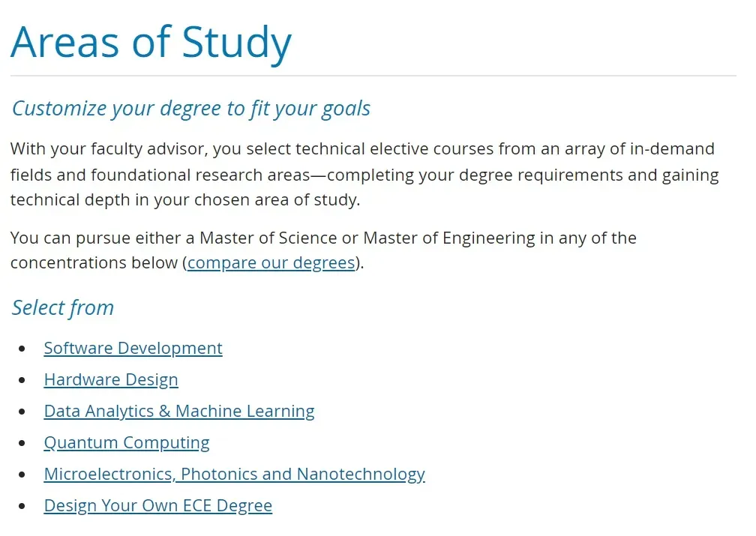Click the bullet beside Data Analytics & Machine Learning
756x536 pixels.
pos(23,412)
